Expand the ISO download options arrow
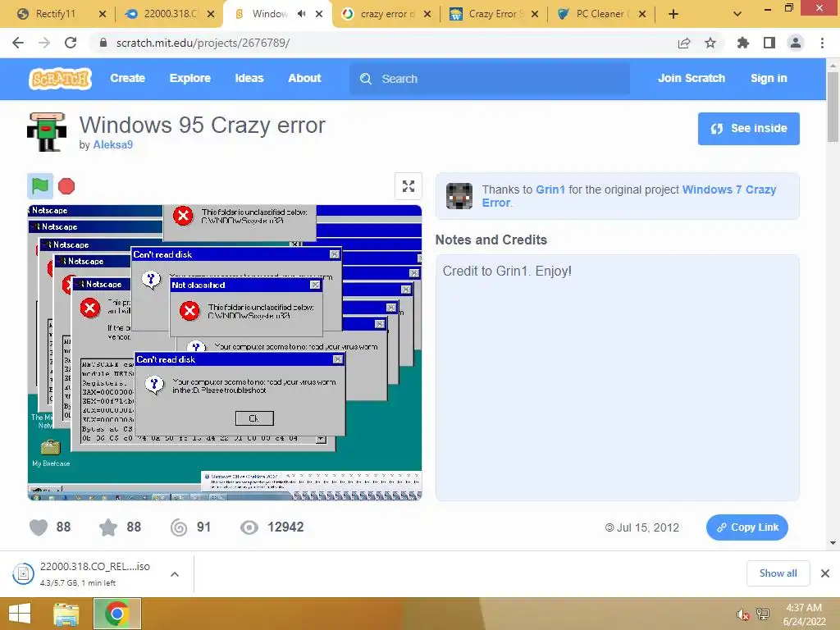 [x=175, y=574]
